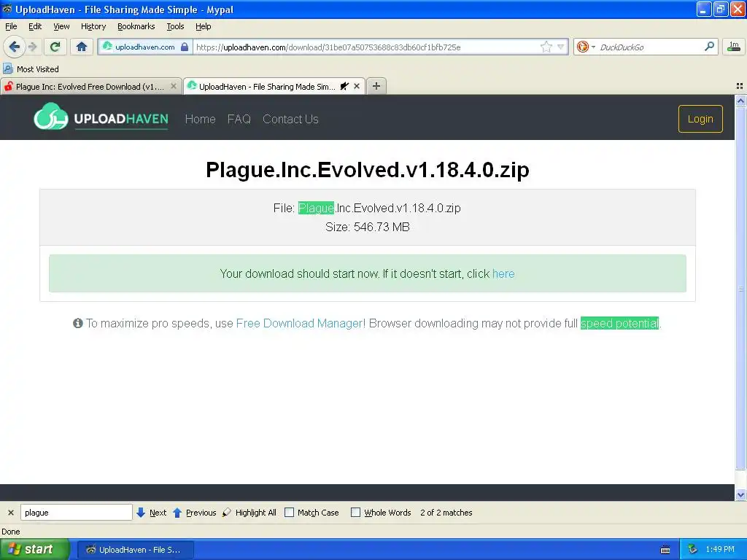
Task: Click the Forward arrow navigation button
Action: point(32,47)
